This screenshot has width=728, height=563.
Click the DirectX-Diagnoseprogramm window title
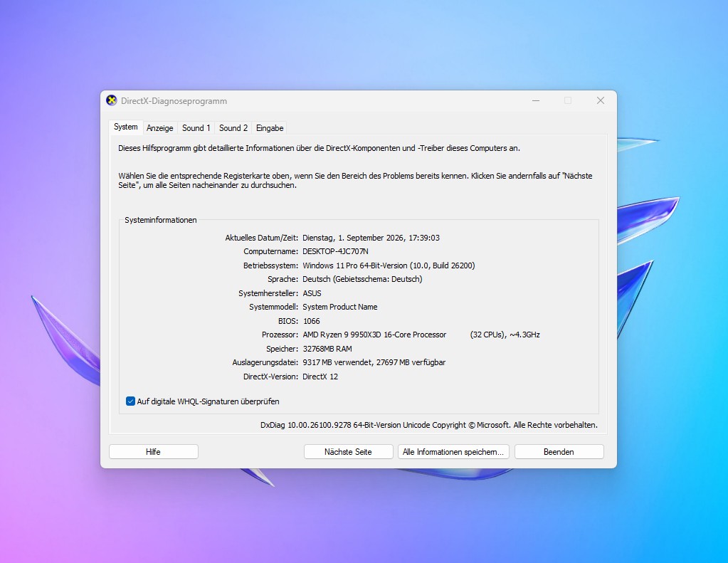(174, 101)
